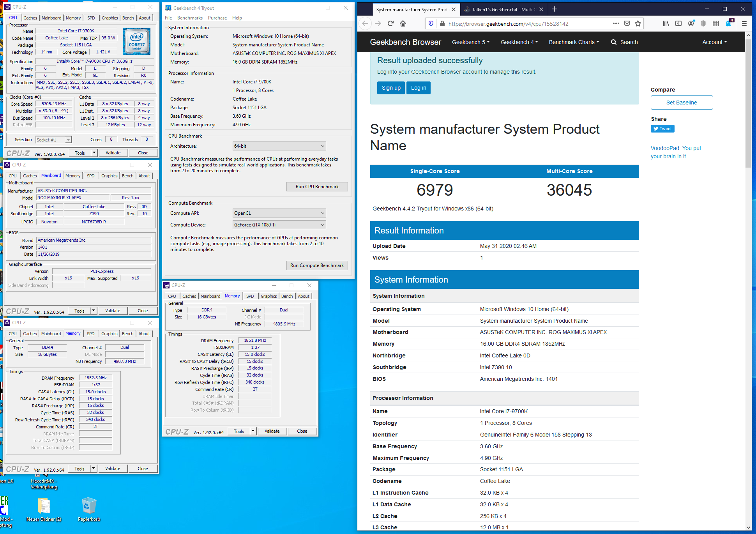Click scrollbar up arrow in Firefox
756x534 pixels.
click(748, 35)
